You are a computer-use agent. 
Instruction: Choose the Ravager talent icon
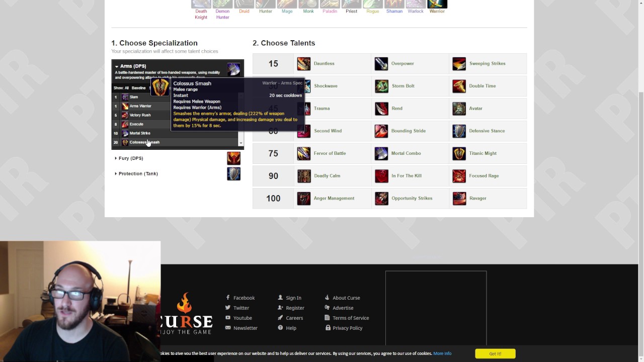pos(459,199)
